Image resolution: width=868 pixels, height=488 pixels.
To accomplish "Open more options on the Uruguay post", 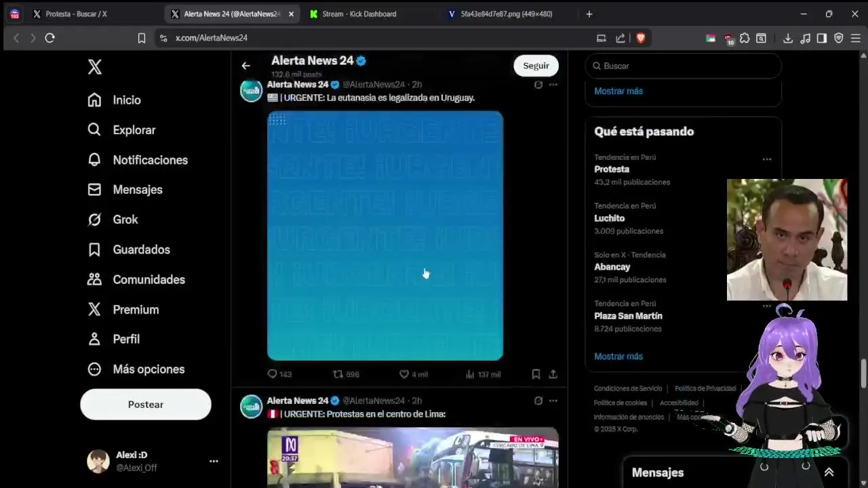I will pyautogui.click(x=553, y=85).
